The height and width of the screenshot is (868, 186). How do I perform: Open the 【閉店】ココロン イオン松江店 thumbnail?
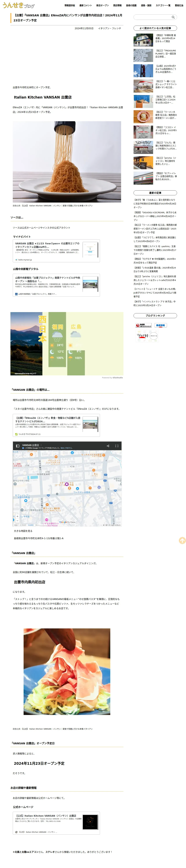click(x=143, y=132)
